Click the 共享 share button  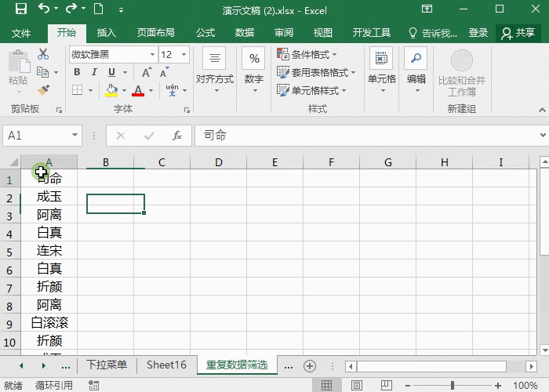pos(518,33)
